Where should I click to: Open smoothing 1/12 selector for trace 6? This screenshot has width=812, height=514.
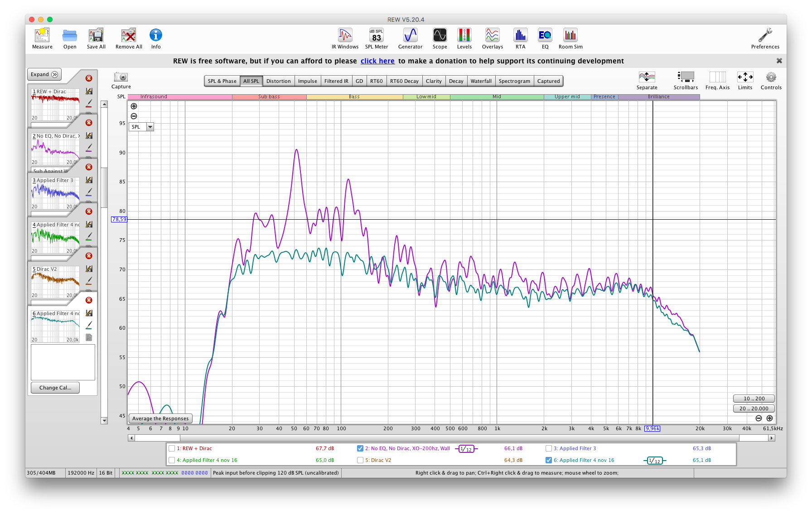coord(655,461)
